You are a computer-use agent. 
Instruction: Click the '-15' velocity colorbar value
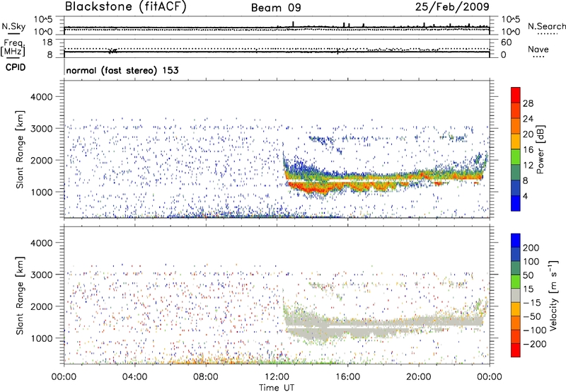[x=532, y=302]
